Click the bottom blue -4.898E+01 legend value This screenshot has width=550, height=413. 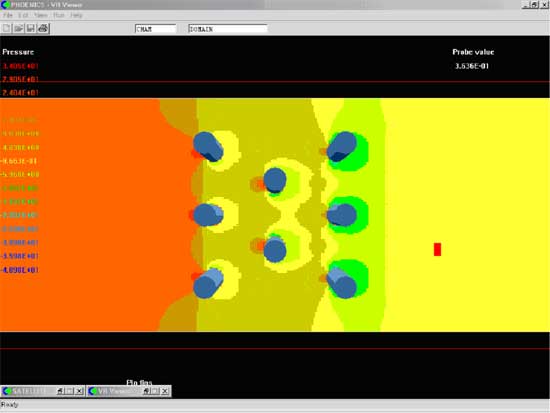pyautogui.click(x=20, y=270)
